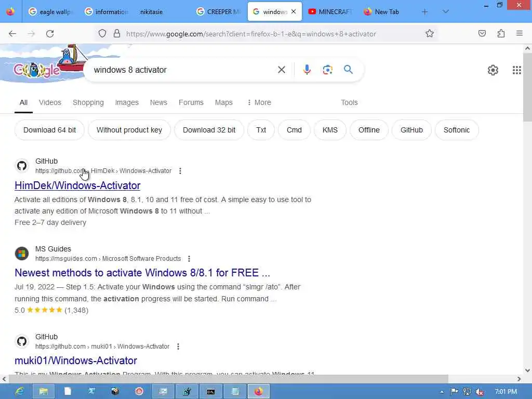Switch to CREEPER tab
The height and width of the screenshot is (399, 532).
218,12
